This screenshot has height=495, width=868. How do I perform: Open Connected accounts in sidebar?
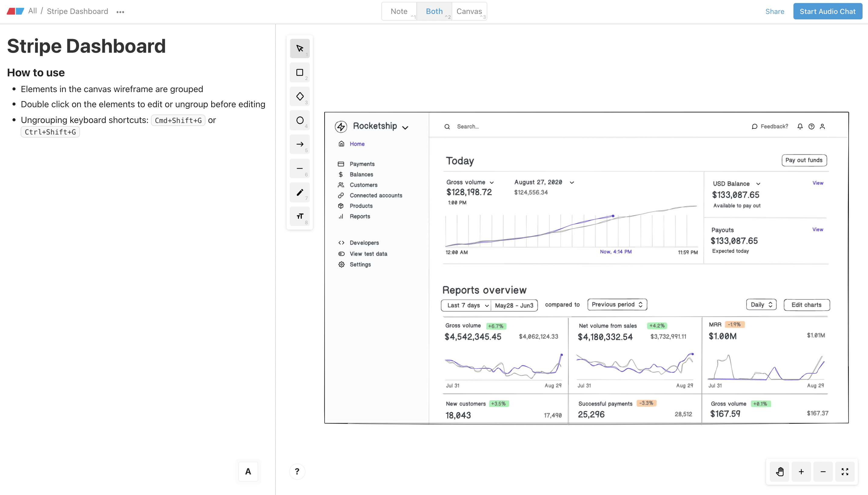click(376, 195)
